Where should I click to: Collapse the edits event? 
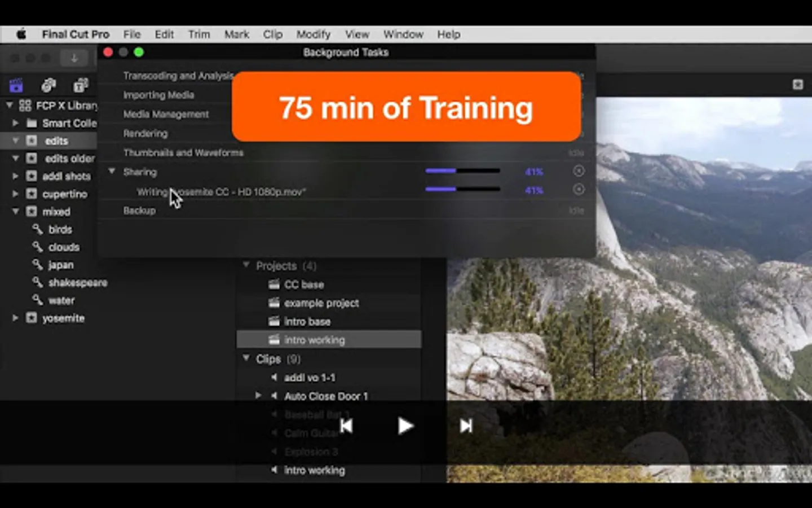coord(15,141)
